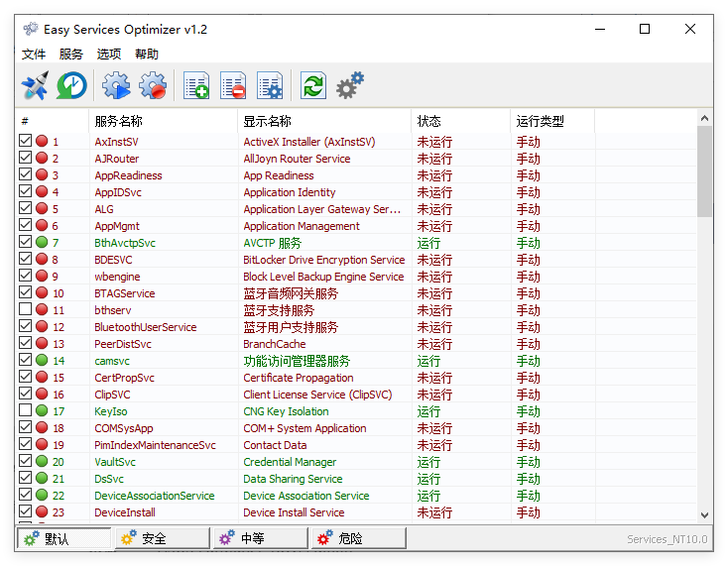Select the 危险 tab
Viewport: 728px width, 566px height.
[x=359, y=538]
